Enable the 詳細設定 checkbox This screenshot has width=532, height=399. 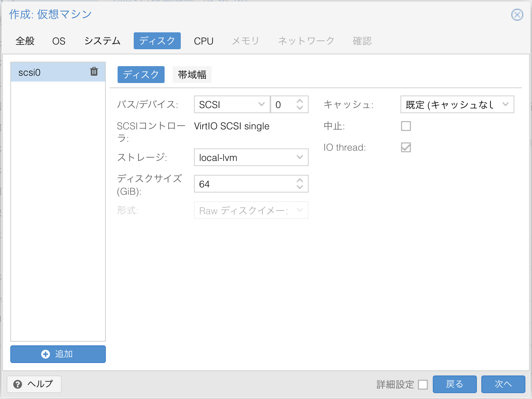coord(423,385)
